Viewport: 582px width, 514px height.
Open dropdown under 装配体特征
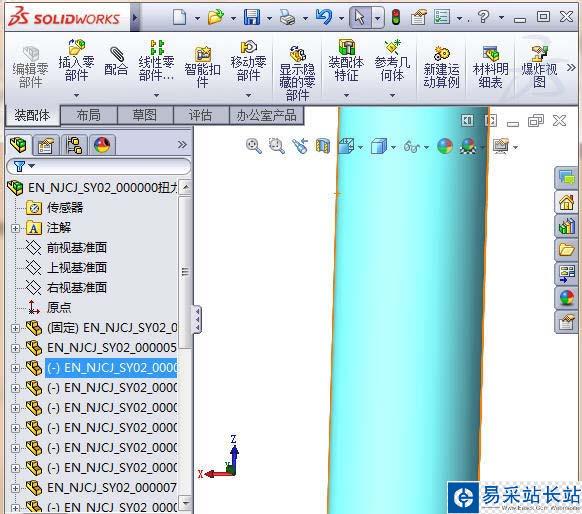click(346, 95)
